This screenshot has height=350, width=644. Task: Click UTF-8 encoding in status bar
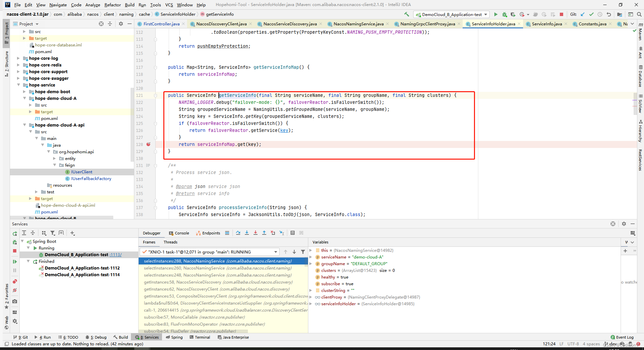pos(573,344)
